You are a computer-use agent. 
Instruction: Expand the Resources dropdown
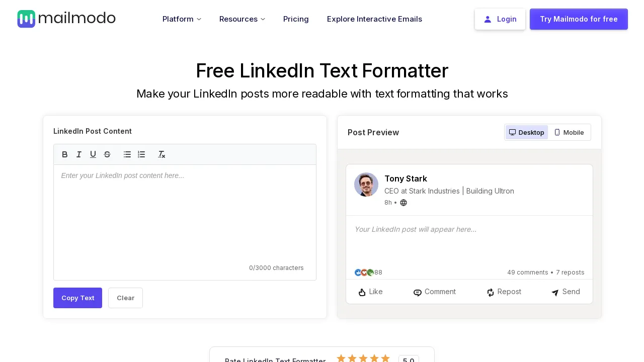[x=242, y=19]
